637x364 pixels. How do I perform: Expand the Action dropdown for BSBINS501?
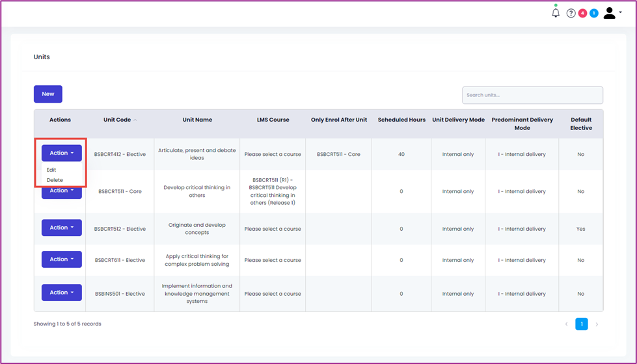(62, 292)
